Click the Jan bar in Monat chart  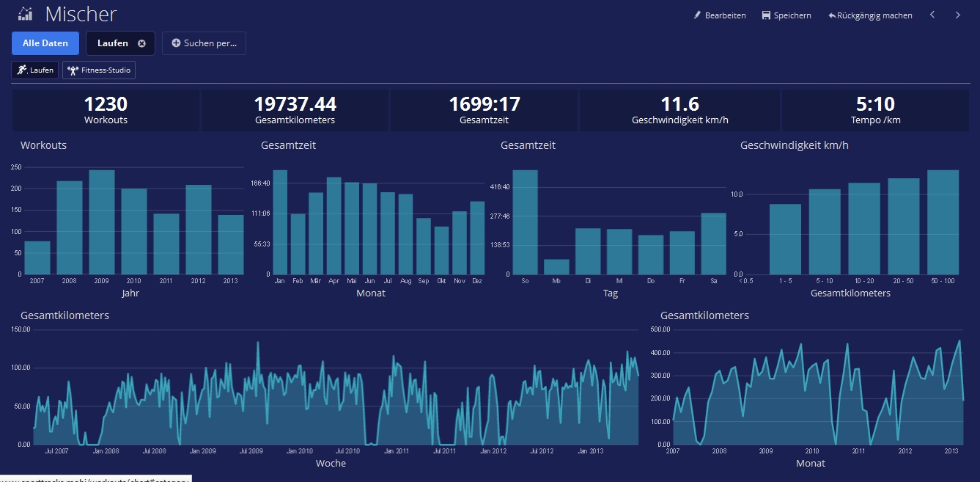point(279,222)
